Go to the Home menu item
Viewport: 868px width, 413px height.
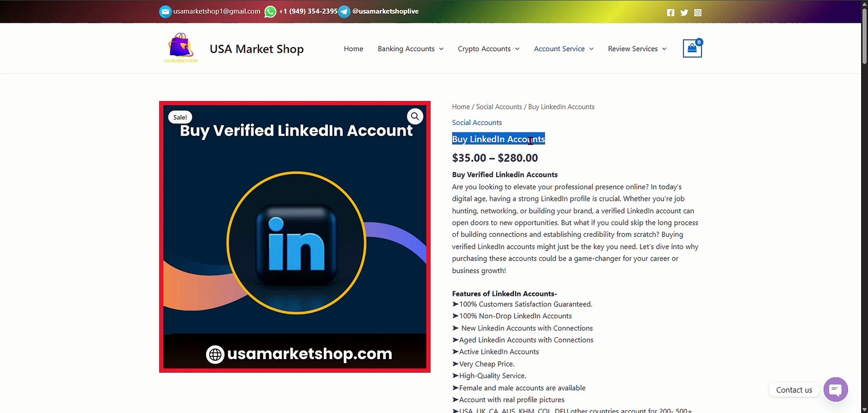pyautogui.click(x=354, y=49)
